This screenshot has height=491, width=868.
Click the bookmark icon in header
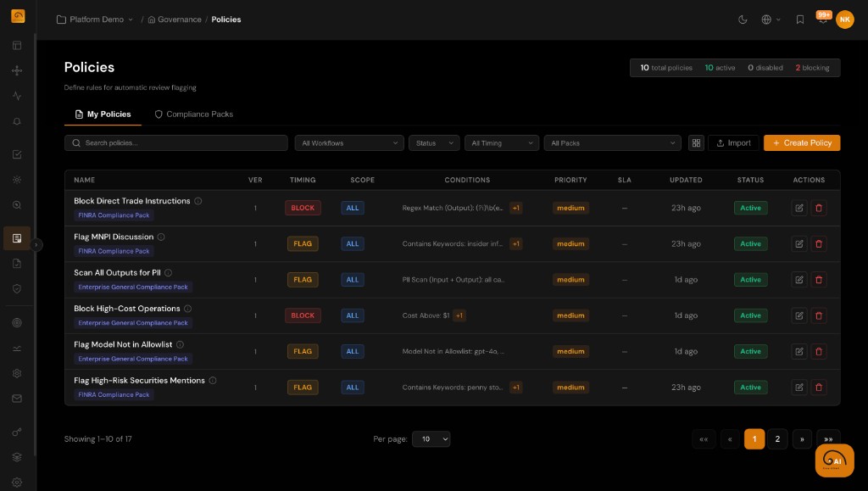(x=799, y=20)
